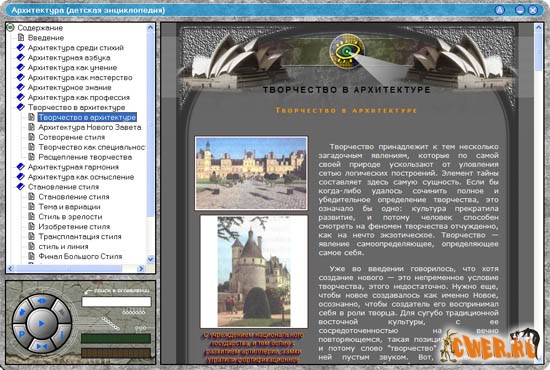
Task: Click the castle tower photo thumbnail
Action: pos(254,271)
